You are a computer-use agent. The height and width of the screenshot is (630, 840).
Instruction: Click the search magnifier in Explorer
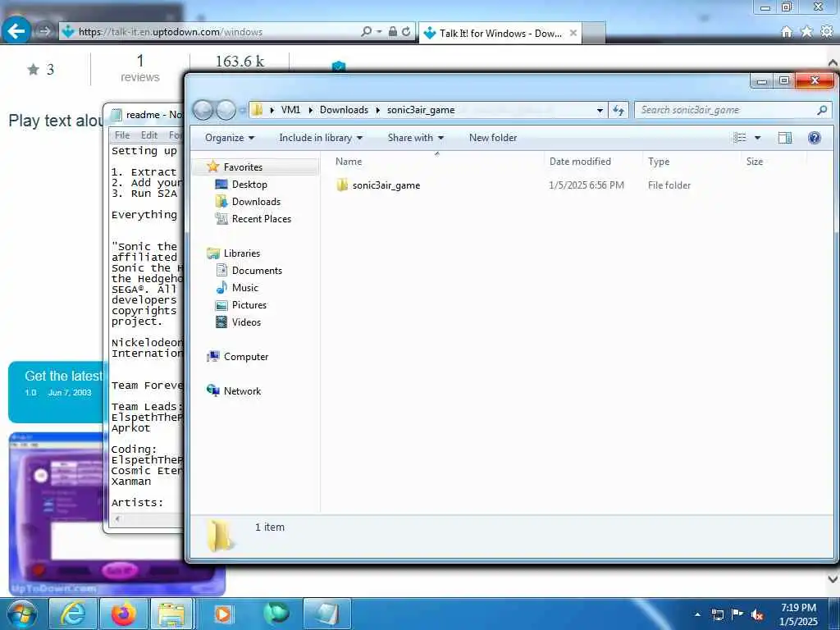pyautogui.click(x=822, y=110)
